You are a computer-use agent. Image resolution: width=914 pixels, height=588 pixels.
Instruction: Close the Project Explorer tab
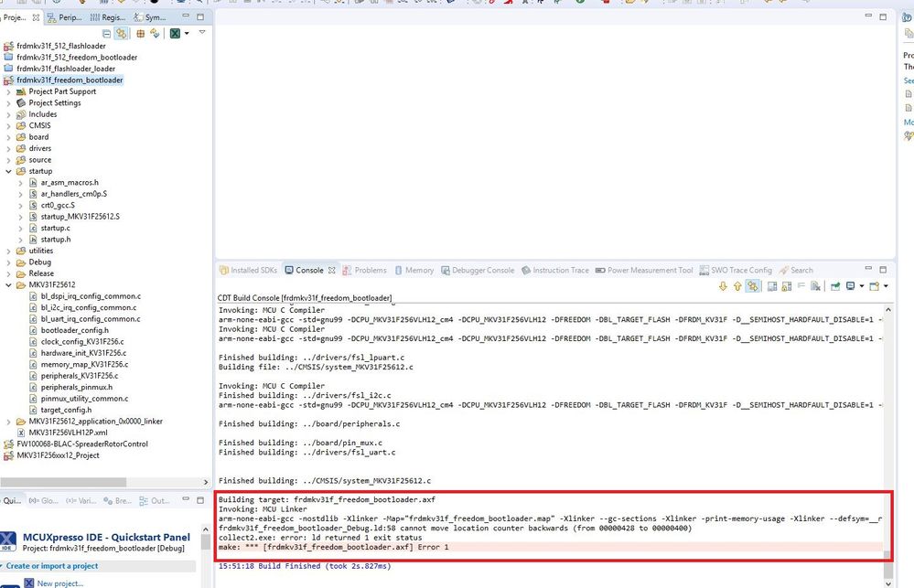point(37,17)
